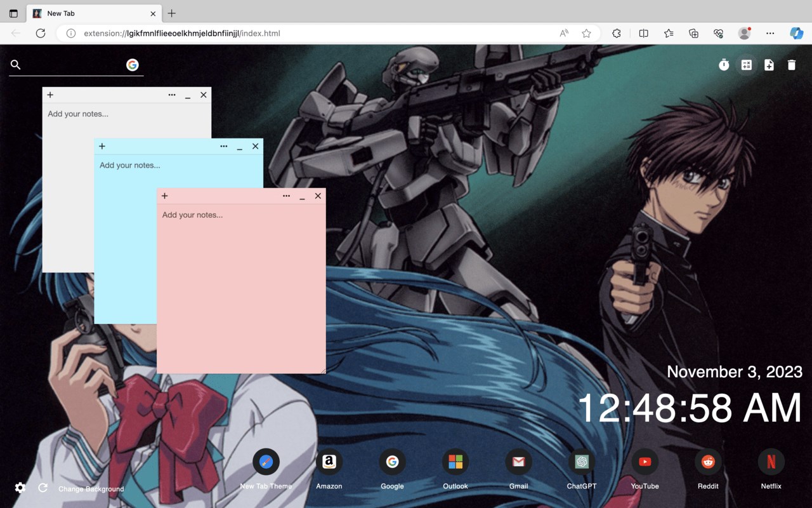Click the magnifying glass search icon

pyautogui.click(x=16, y=65)
